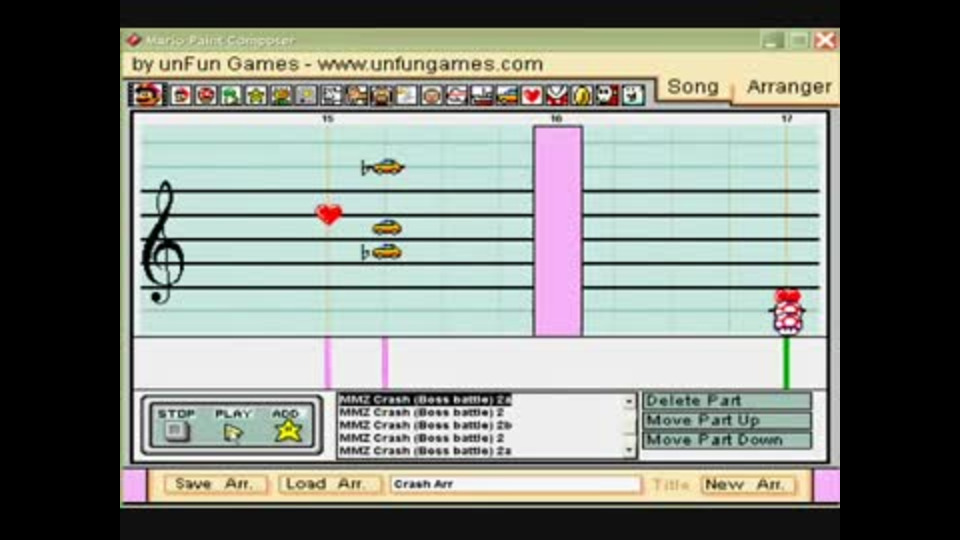Switch to the Song tab
The image size is (960, 540).
[x=693, y=86]
